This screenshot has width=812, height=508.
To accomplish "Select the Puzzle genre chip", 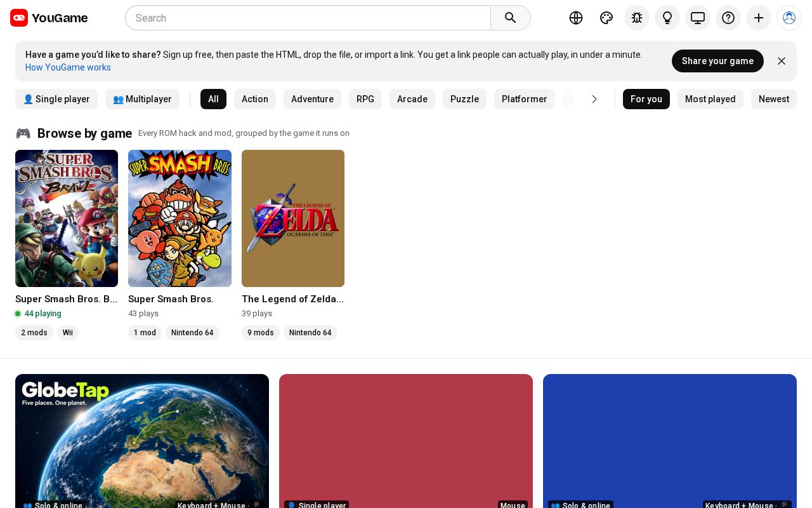I will point(464,99).
